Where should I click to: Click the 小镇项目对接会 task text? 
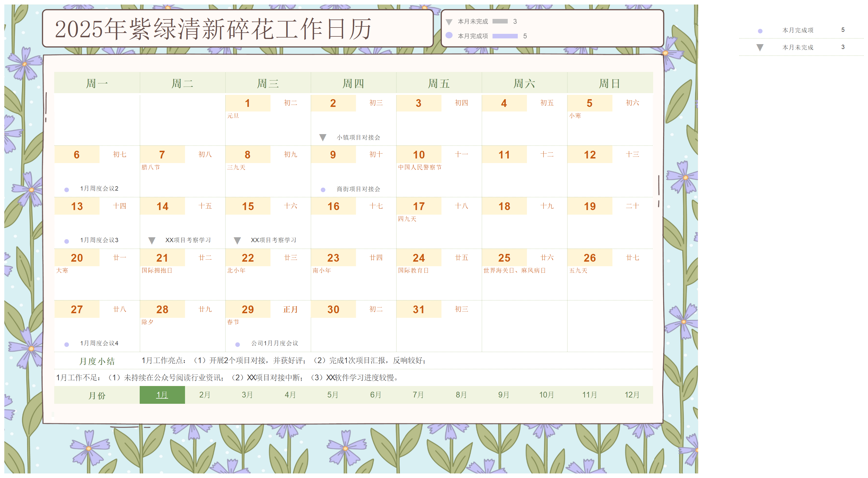coord(359,137)
